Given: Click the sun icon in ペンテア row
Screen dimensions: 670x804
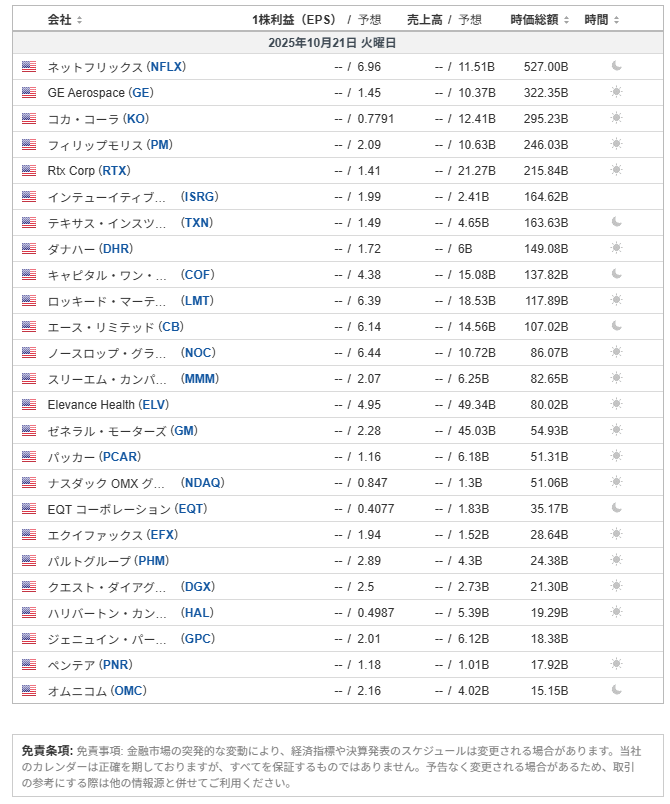Looking at the screenshot, I should 617,664.
